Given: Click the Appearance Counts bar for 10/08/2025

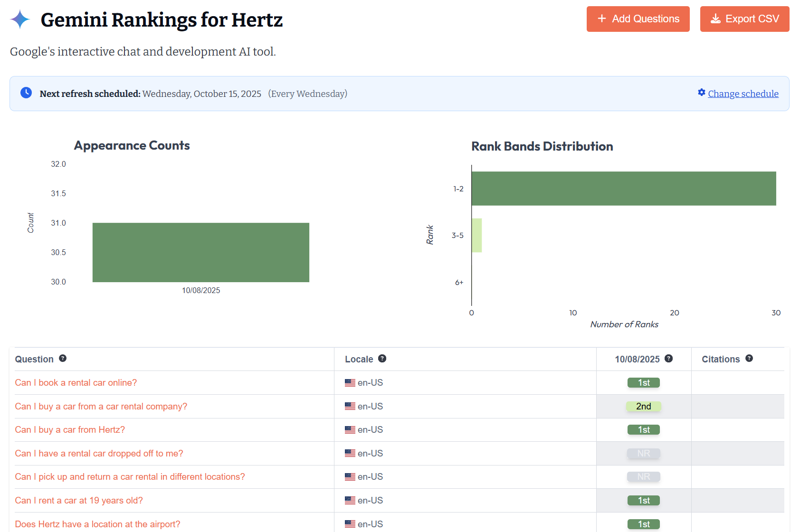Looking at the screenshot, I should [x=200, y=252].
